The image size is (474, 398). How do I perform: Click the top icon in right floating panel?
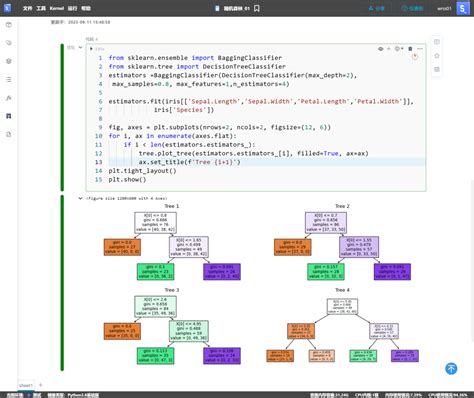coord(437,42)
